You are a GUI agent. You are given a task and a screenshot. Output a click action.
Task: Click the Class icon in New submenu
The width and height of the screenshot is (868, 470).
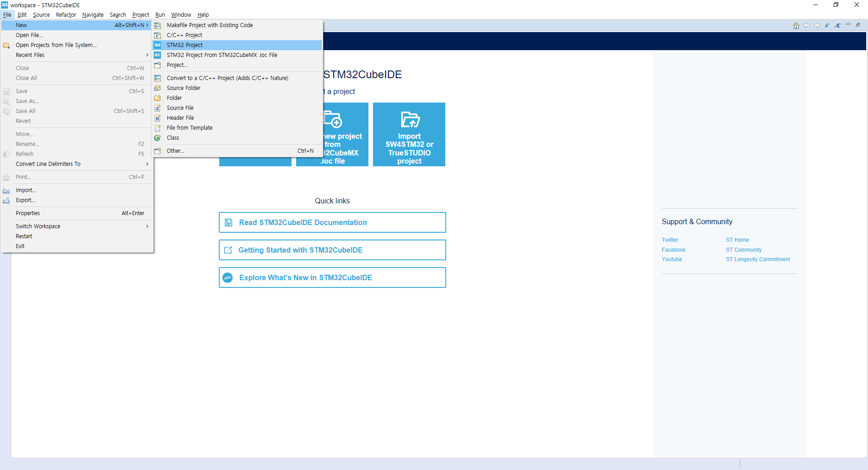pos(158,138)
